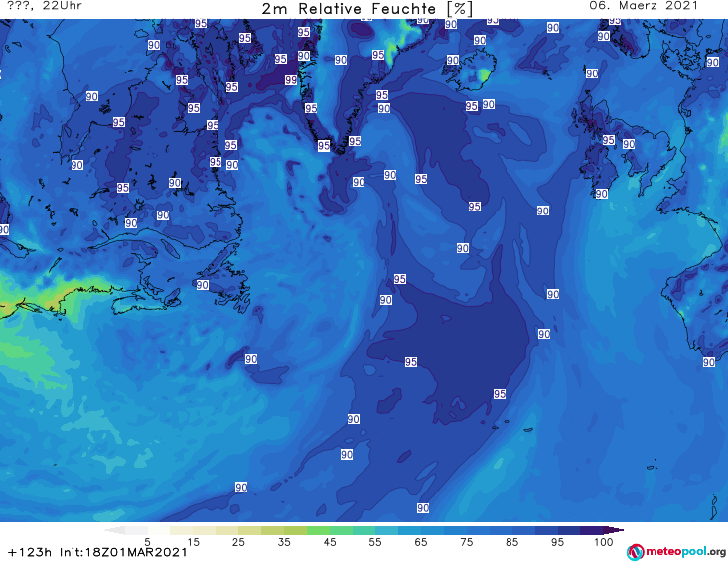Click the legend value '55'
Viewport: 728px width, 562px height.
click(375, 542)
